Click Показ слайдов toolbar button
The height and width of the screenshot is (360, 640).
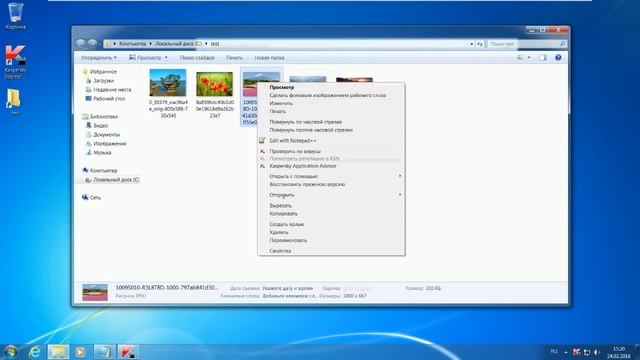coord(197,58)
